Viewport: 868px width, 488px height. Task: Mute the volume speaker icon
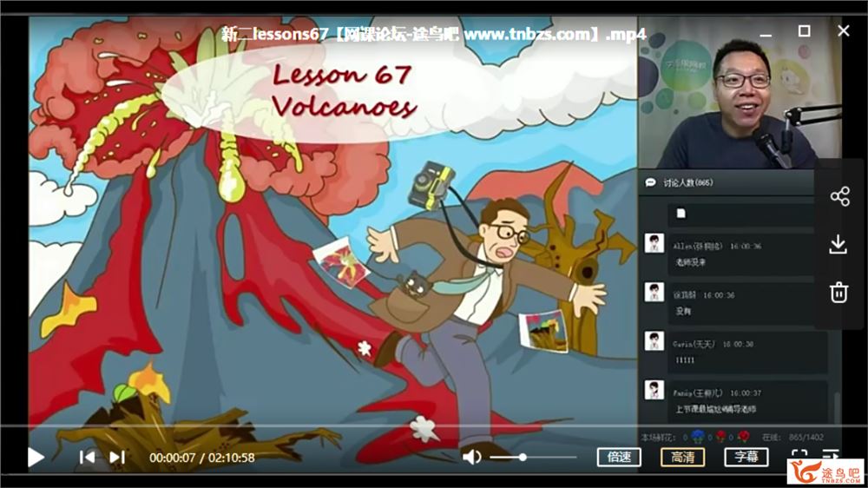[471, 457]
